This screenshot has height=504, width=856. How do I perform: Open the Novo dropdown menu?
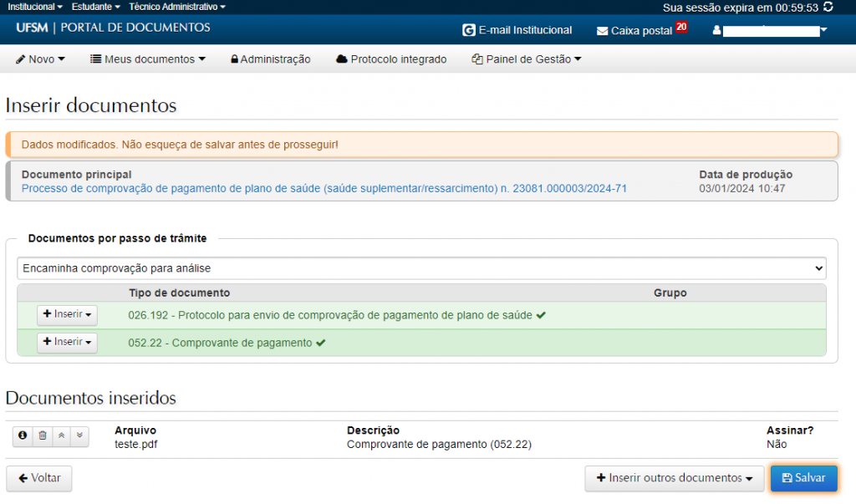[40, 59]
